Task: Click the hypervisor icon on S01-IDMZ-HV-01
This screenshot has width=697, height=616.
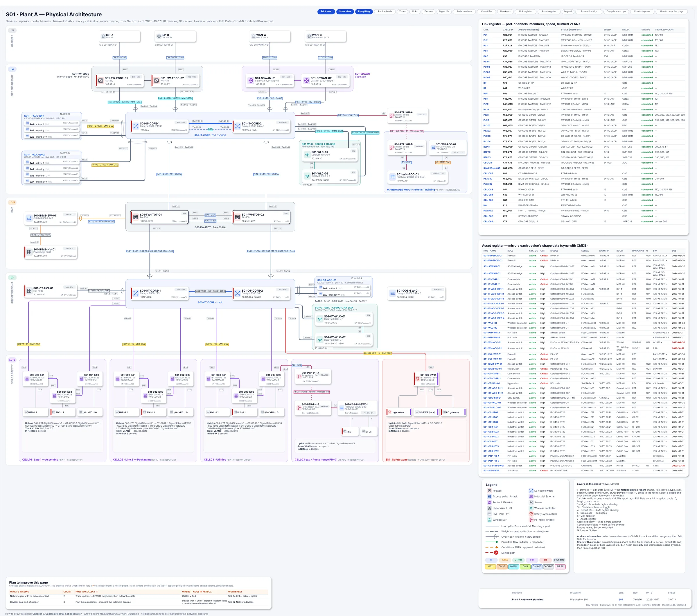Action: [29, 252]
